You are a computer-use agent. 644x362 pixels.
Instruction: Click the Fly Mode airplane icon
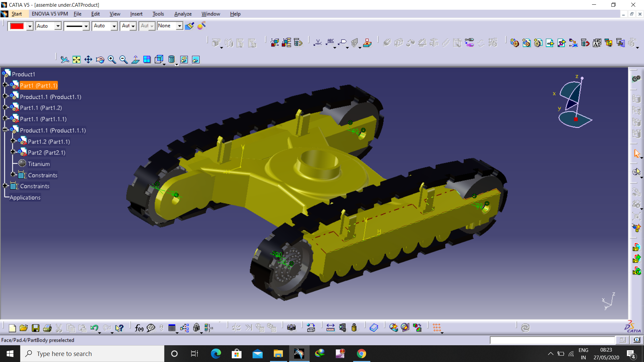(64, 60)
